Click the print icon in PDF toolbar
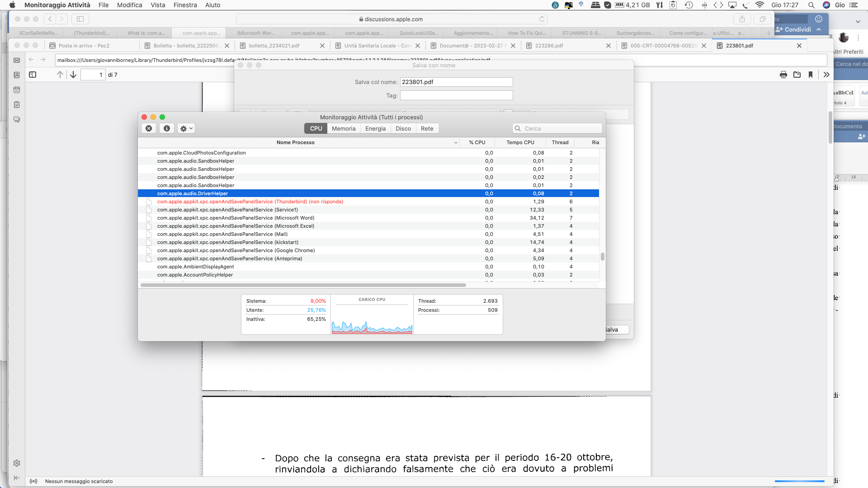This screenshot has width=868, height=488. [783, 75]
